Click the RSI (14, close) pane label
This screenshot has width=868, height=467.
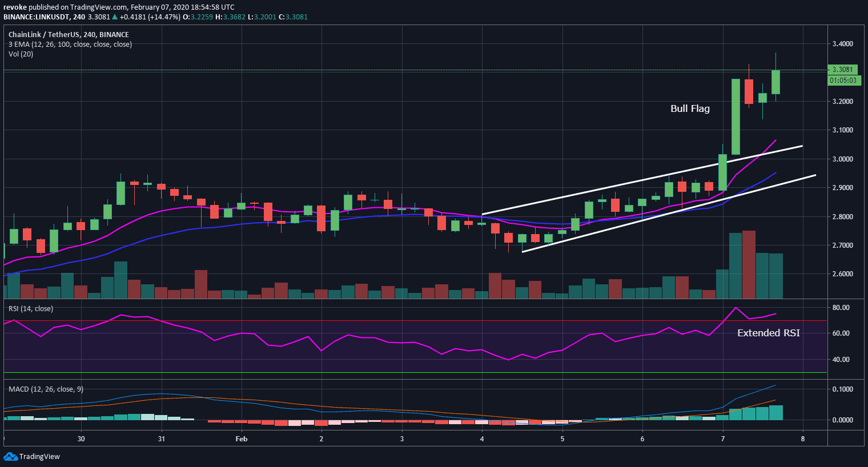[31, 308]
